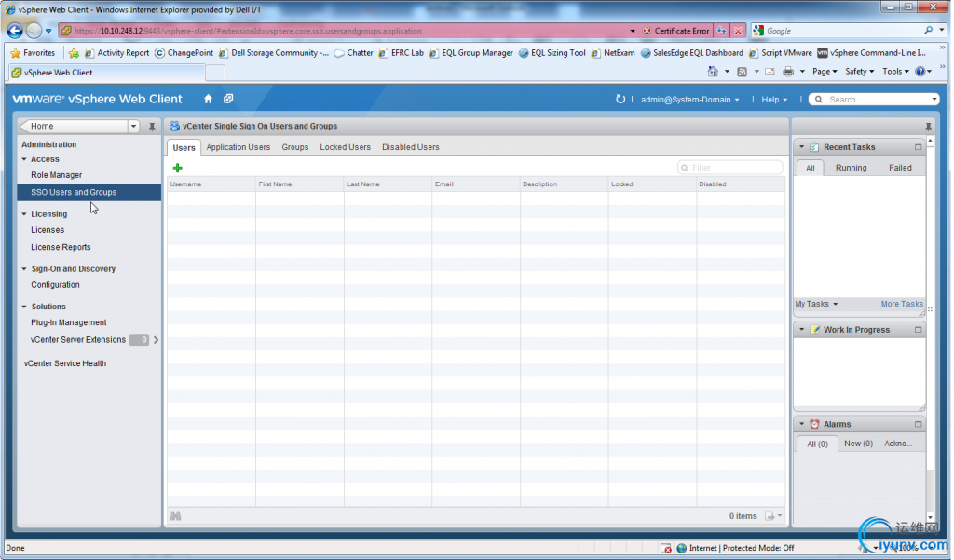954x560 pixels.
Task: Click the Print icon in command bar
Action: pos(788,72)
